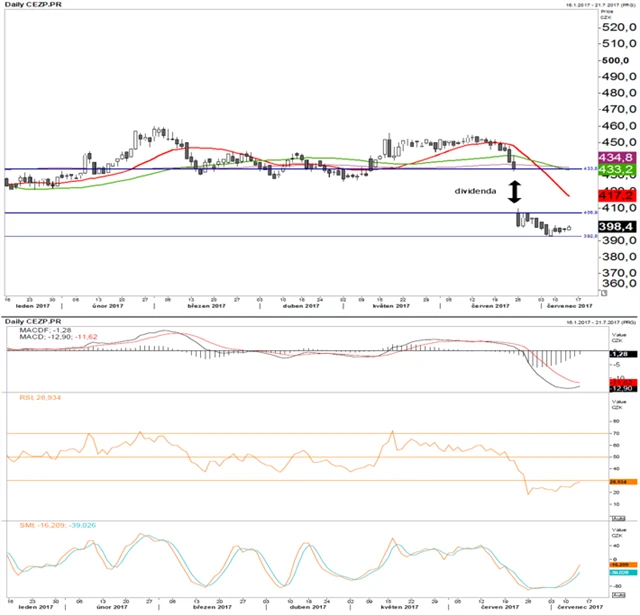Click the black double-headed dividenda arrow
640x615 pixels.
point(515,191)
